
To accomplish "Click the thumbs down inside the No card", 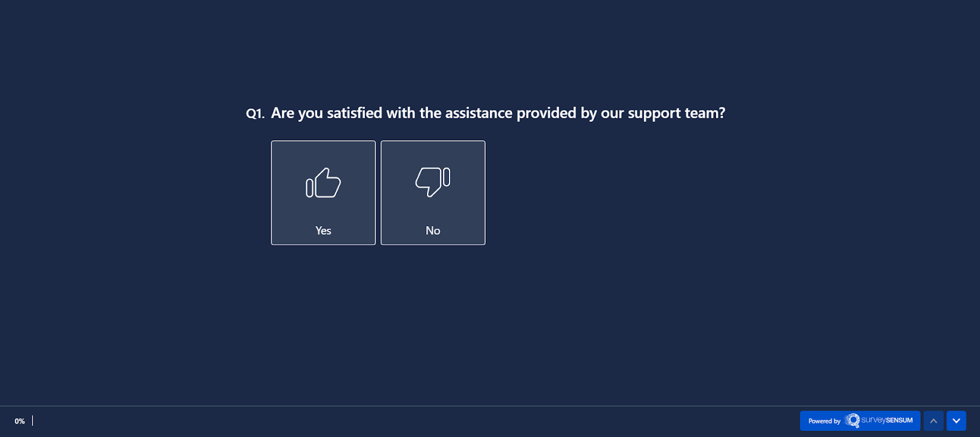I will coord(432,180).
